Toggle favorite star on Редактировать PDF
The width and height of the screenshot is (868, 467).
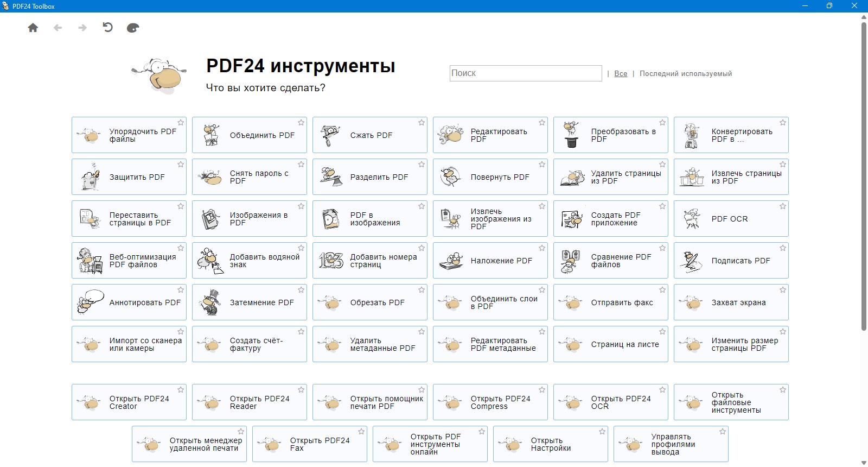coord(542,123)
